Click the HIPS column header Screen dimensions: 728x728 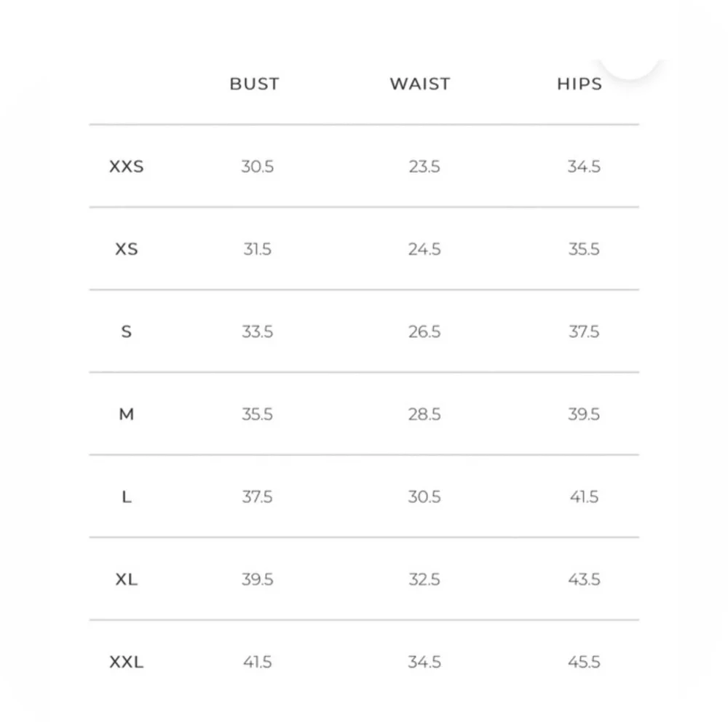(579, 84)
